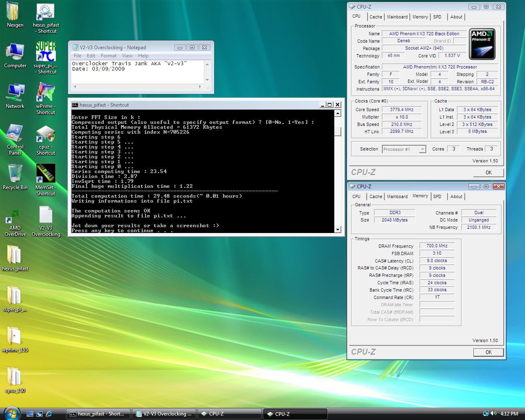Click the Multiplier x 18.0 value
Screen dimensions: 525x420
pyautogui.click(x=402, y=117)
